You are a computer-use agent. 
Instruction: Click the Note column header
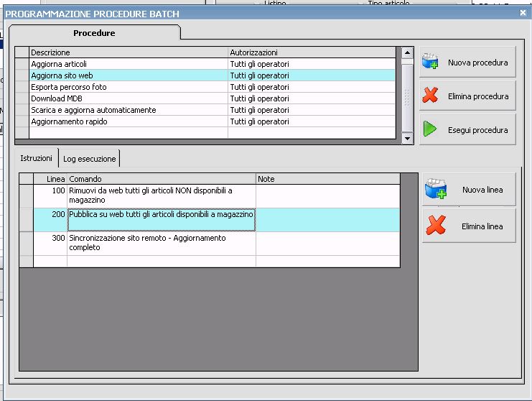click(x=328, y=179)
